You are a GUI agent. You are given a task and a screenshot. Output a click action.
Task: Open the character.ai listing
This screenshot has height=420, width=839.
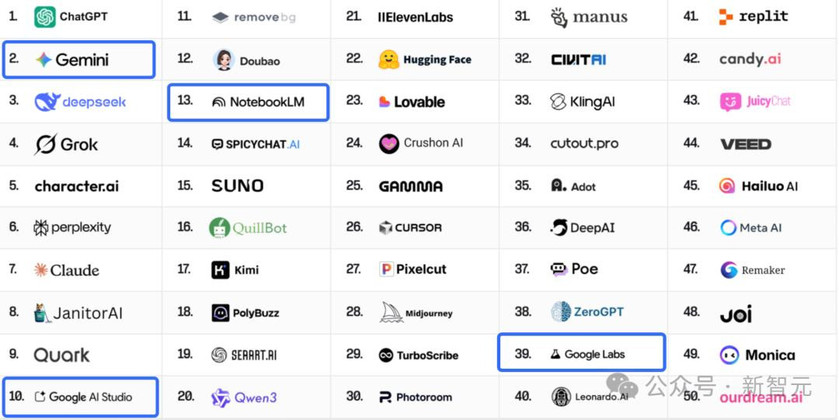[x=76, y=186]
